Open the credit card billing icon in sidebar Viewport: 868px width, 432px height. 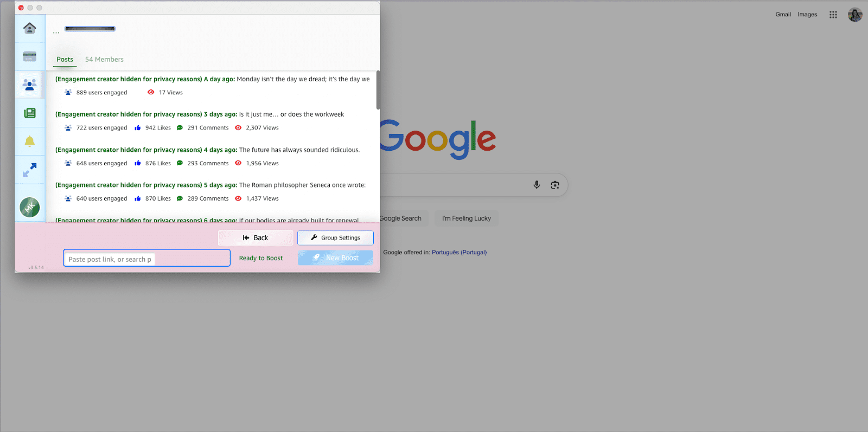(x=30, y=56)
